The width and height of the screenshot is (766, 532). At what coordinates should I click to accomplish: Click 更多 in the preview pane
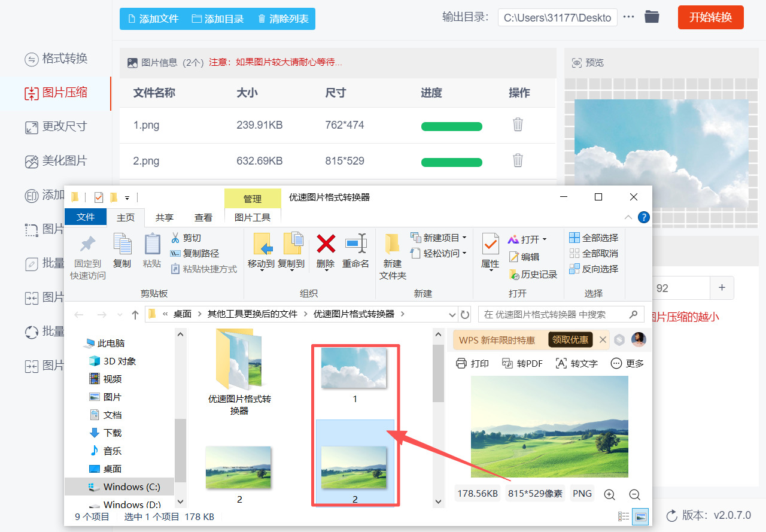click(627, 363)
